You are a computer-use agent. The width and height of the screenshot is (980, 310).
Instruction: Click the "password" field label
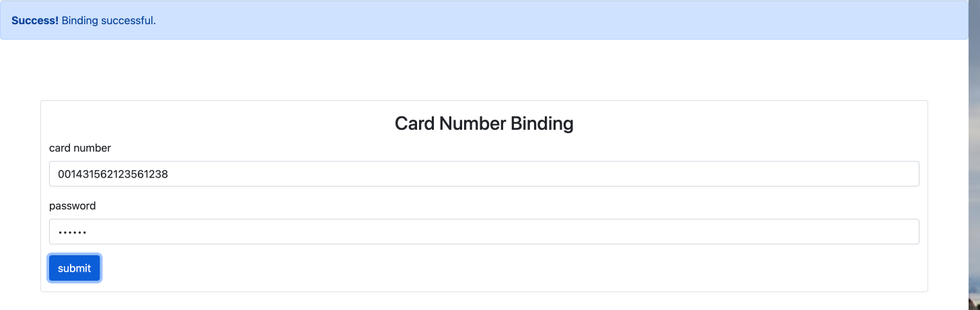click(72, 206)
